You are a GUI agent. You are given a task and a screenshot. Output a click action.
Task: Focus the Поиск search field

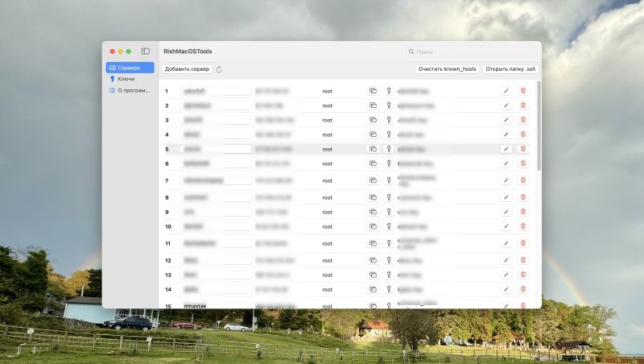471,52
